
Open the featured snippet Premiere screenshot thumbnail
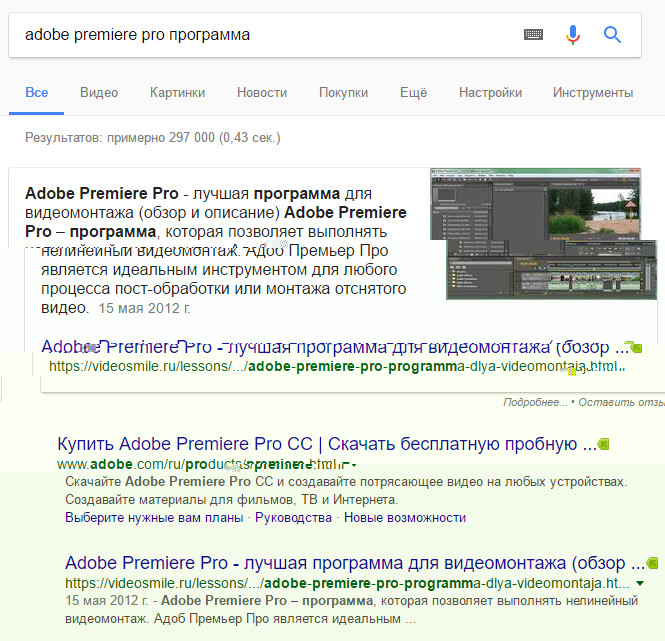pyautogui.click(x=543, y=234)
